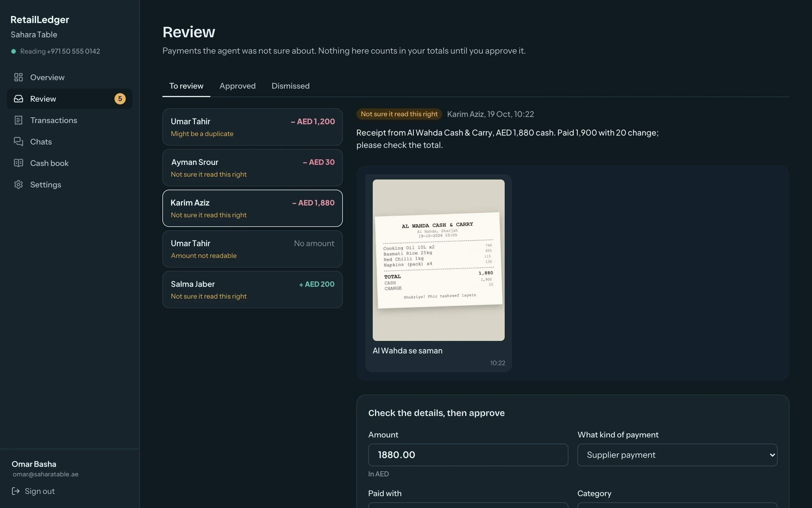Click the Sahara Table business name
The image size is (812, 508).
34,35
